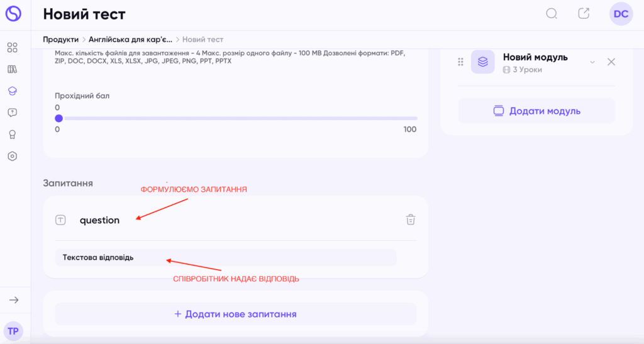Click the Прохідний бал slider handle
The width and height of the screenshot is (644, 344).
tap(58, 118)
